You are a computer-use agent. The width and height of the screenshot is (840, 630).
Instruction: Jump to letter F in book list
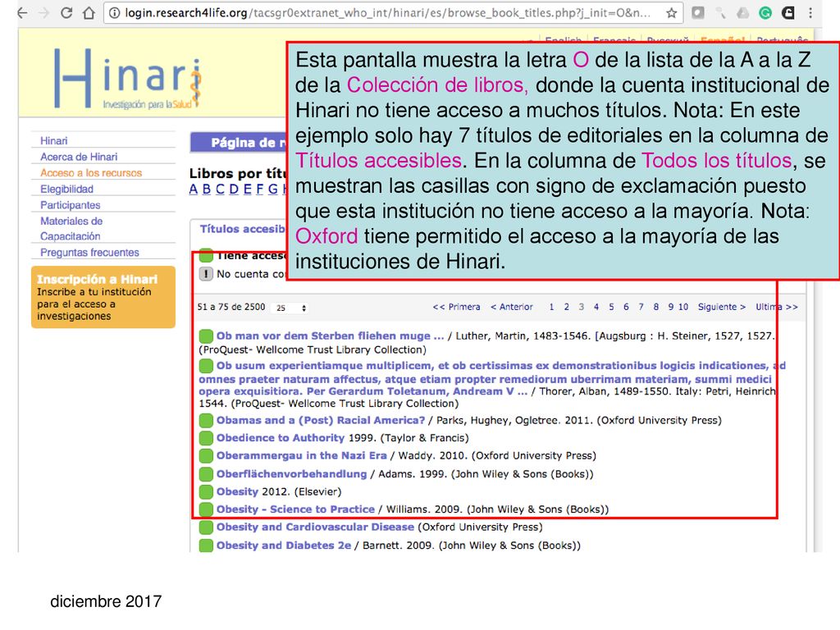pos(260,189)
